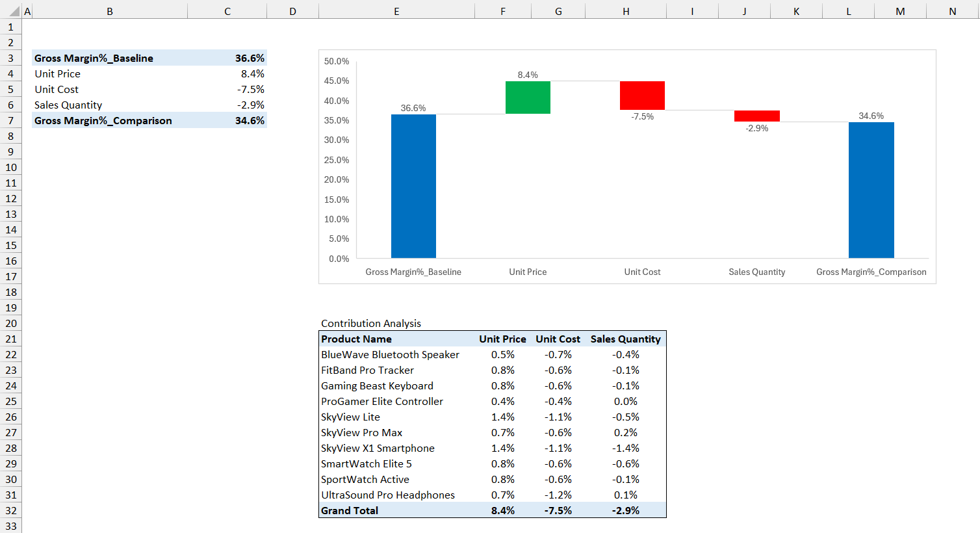
Task: Click the green Unit Price bar
Action: point(528,96)
